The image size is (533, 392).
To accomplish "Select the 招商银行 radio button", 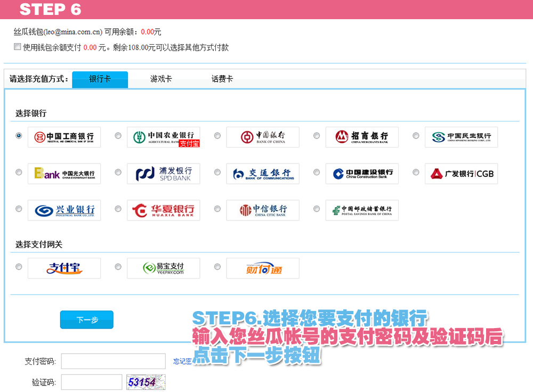I will tap(317, 135).
